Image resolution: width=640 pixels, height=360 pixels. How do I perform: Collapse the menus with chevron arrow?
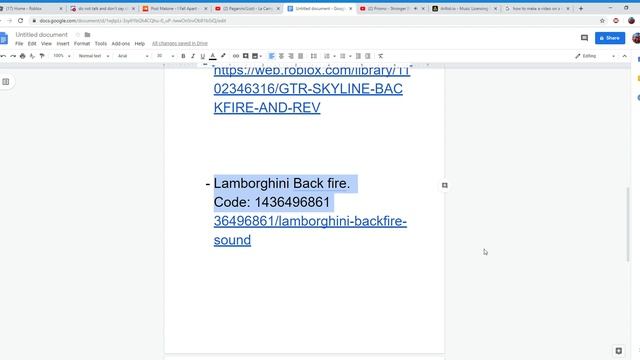tap(624, 56)
